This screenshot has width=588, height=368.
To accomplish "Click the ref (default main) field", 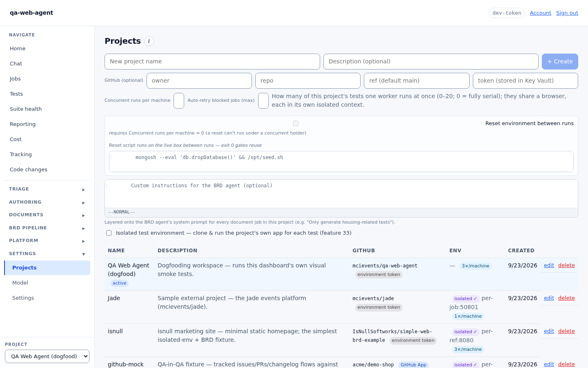I will pyautogui.click(x=416, y=81).
